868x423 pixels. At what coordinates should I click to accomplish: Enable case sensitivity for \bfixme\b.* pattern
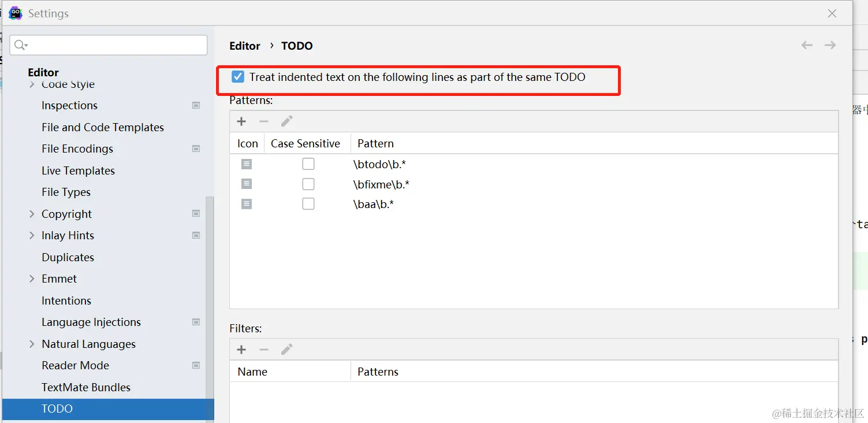click(x=308, y=184)
